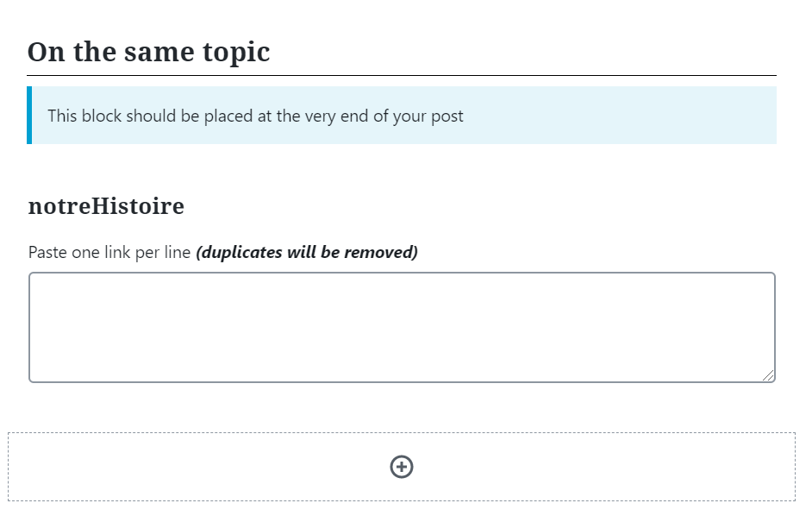Image resolution: width=812 pixels, height=522 pixels.
Task: Click the 'On' word in main heading
Action: tap(46, 52)
